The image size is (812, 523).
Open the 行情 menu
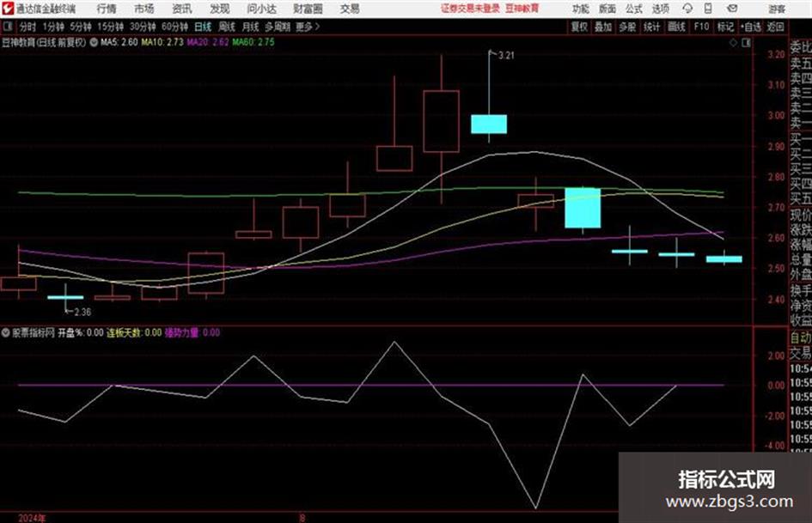tap(107, 9)
